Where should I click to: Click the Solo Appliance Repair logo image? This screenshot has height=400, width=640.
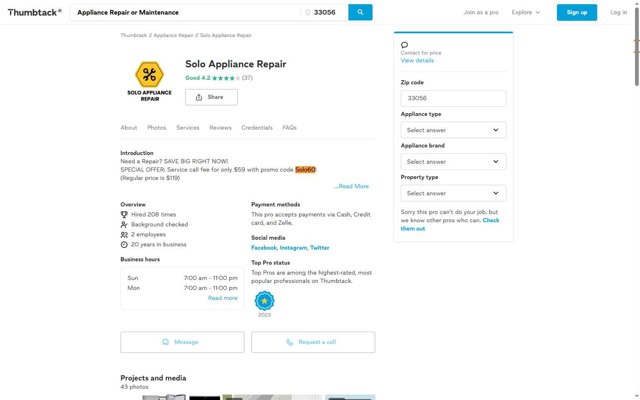149,81
